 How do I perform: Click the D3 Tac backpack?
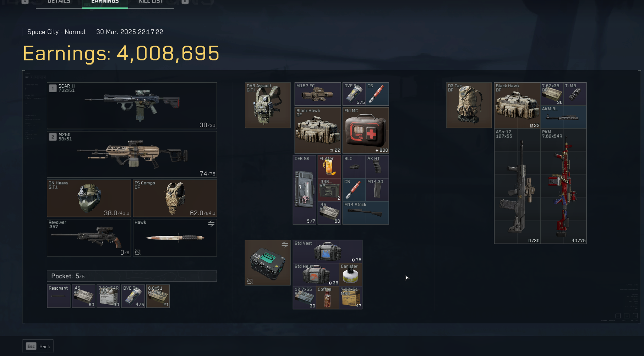click(x=469, y=105)
